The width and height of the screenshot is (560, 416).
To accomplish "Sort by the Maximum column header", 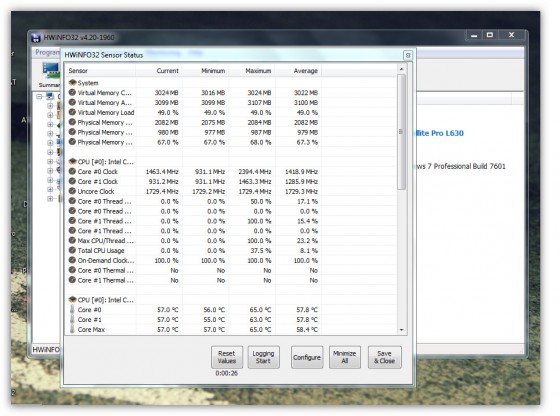I will pyautogui.click(x=252, y=71).
